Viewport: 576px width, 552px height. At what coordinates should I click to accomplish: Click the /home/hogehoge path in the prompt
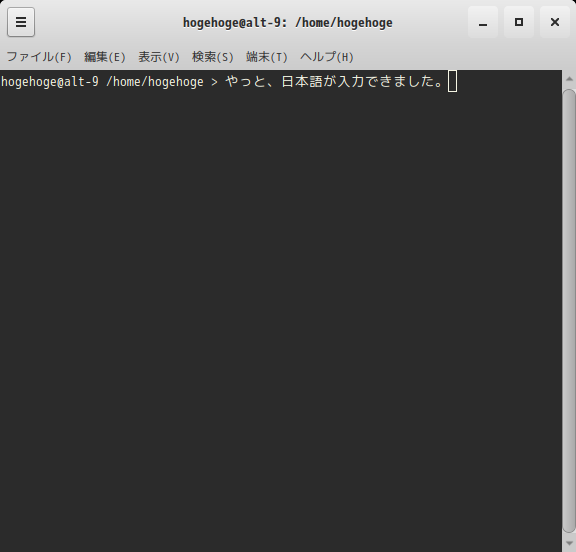pos(155,82)
